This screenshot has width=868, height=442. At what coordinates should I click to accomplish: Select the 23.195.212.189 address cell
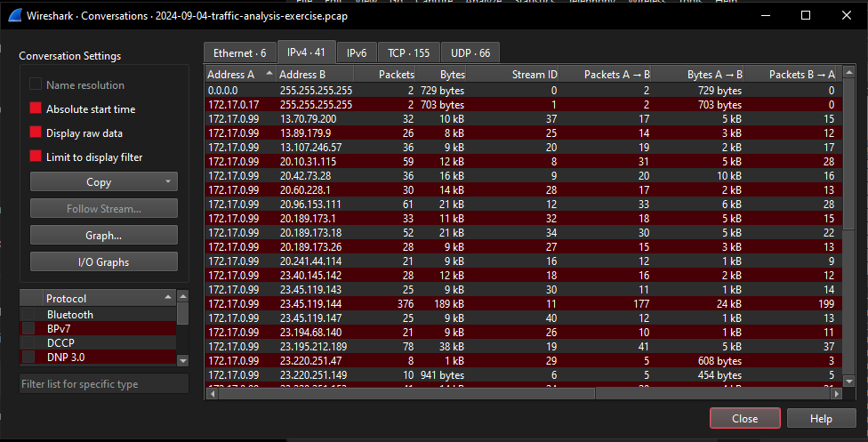point(313,346)
